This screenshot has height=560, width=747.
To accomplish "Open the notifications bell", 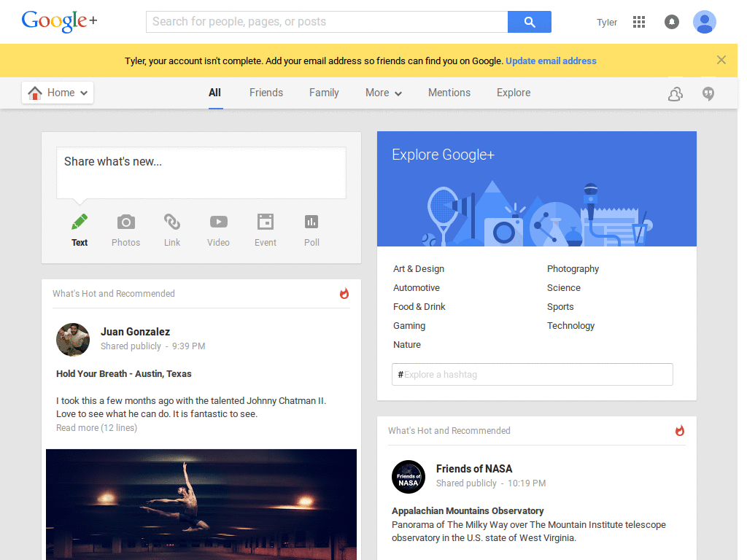I will click(x=672, y=22).
